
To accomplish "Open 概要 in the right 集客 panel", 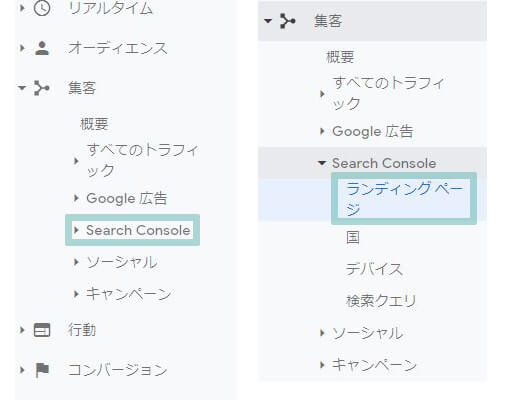I will click(x=340, y=57).
